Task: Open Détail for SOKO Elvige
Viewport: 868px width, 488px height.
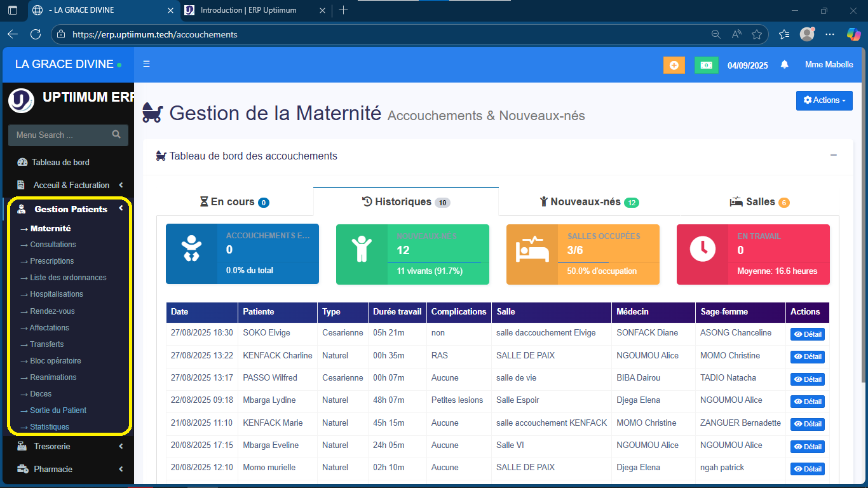Action: [x=808, y=334]
